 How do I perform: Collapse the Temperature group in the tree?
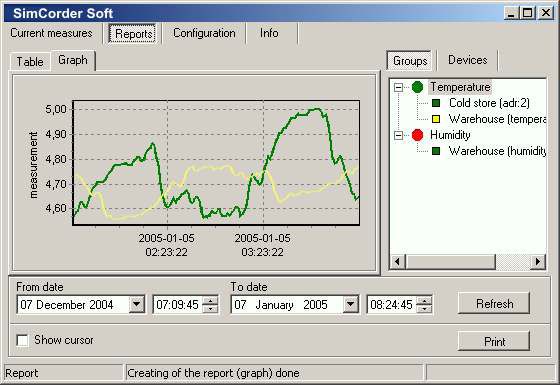pos(399,87)
